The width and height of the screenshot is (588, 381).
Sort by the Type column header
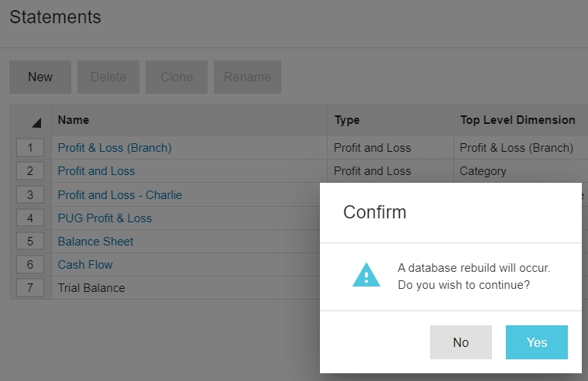[x=347, y=120]
